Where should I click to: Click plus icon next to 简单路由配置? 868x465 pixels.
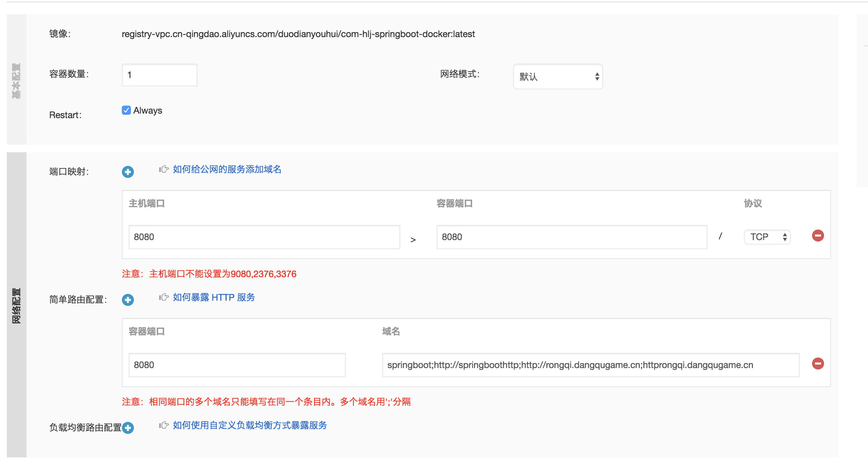point(128,300)
